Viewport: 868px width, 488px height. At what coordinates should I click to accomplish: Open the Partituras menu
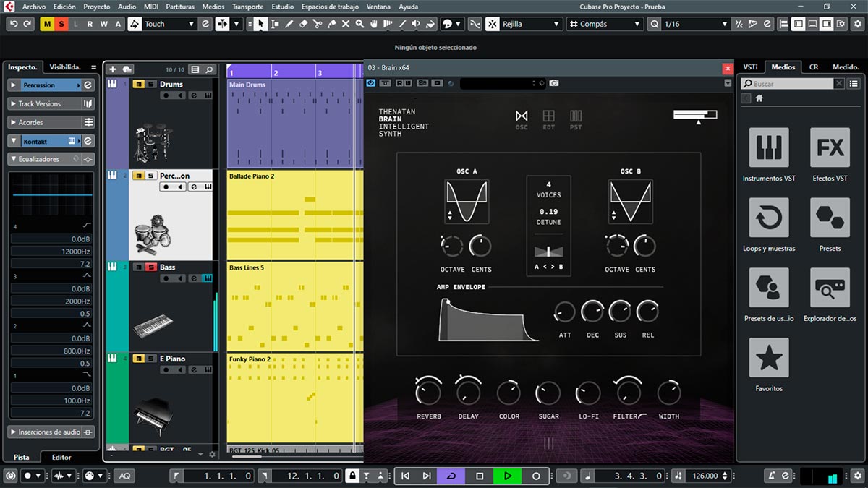(180, 7)
